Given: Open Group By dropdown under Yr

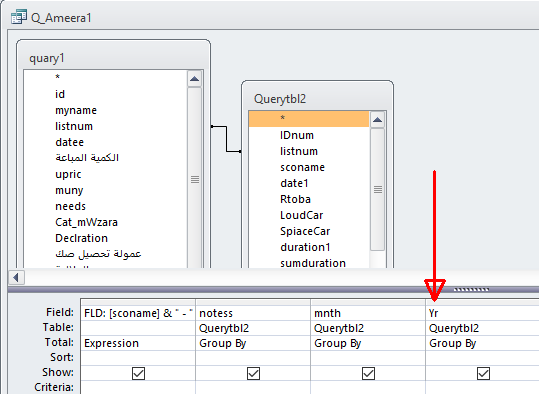Looking at the screenshot, I should [483, 343].
